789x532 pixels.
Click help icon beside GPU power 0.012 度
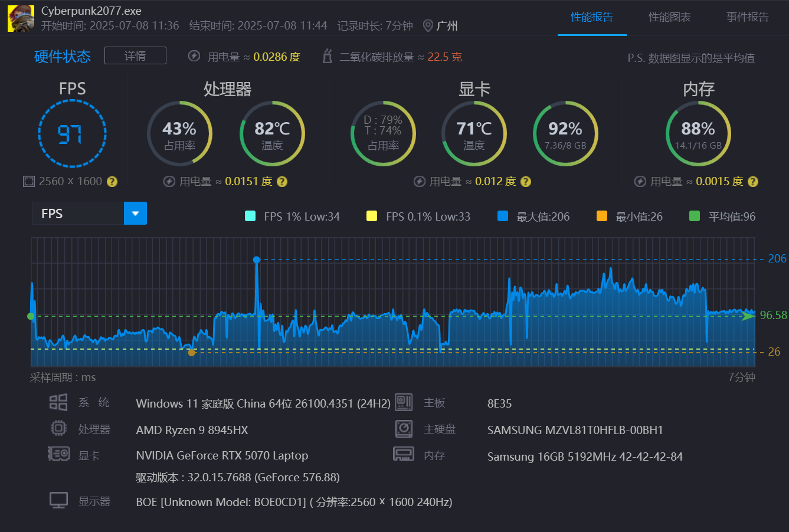click(x=526, y=182)
